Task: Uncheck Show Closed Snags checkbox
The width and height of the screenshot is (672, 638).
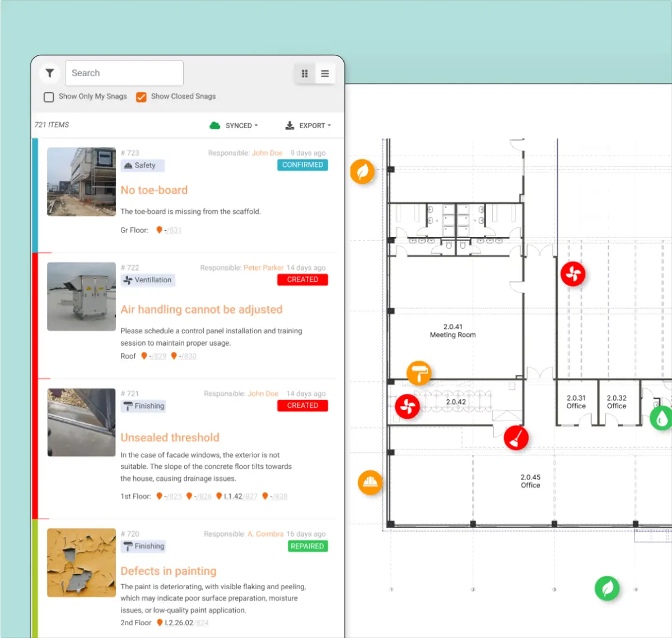Action: (142, 97)
